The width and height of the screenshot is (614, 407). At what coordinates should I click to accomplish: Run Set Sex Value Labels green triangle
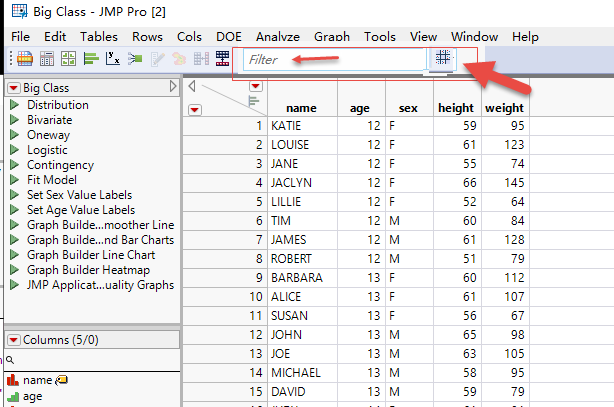(x=14, y=195)
